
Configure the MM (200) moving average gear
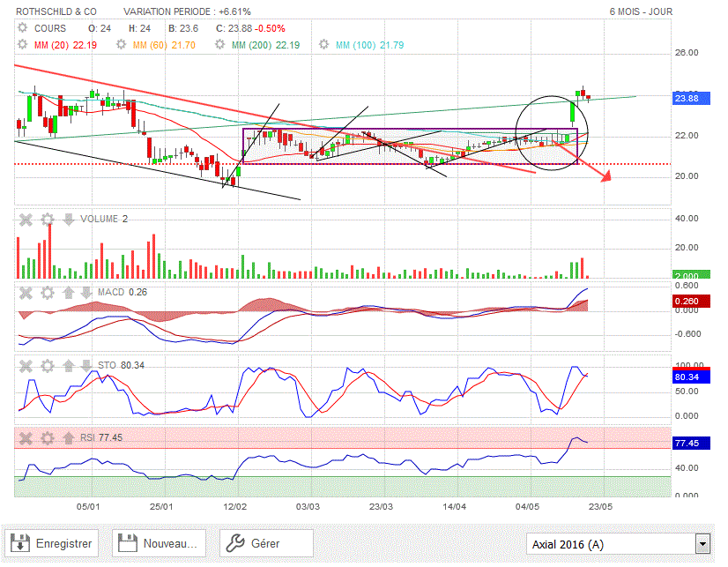point(222,45)
